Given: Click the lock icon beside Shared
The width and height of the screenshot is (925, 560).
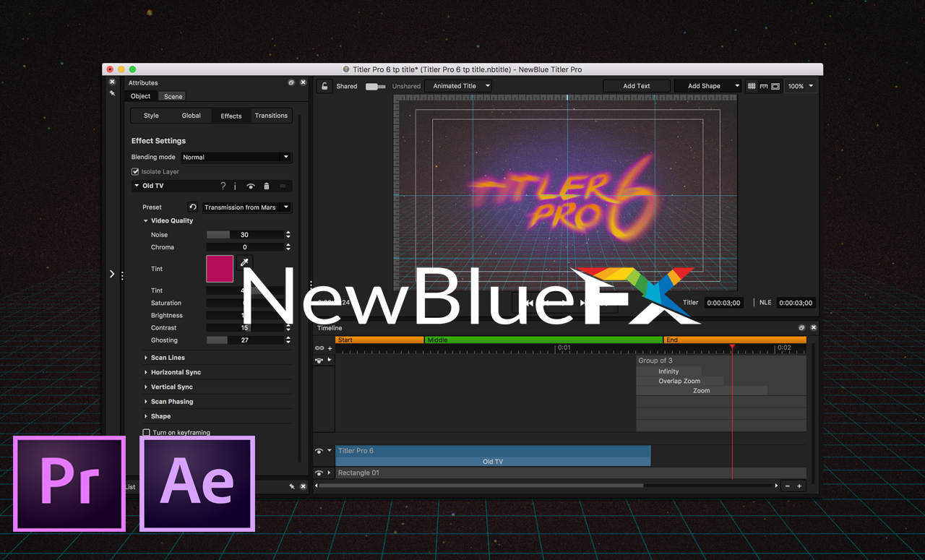Looking at the screenshot, I should point(324,85).
